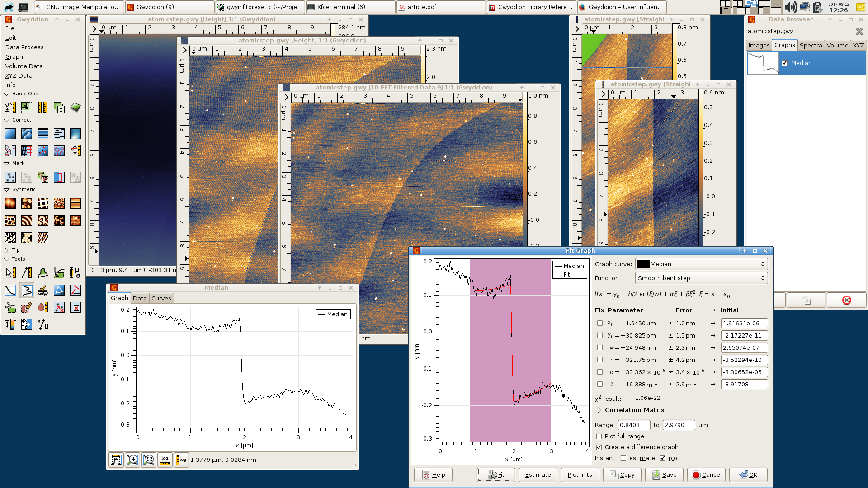Image resolution: width=868 pixels, height=488 pixels.
Task: Click the 3D view icon in Basic Ops
Action: point(75,107)
